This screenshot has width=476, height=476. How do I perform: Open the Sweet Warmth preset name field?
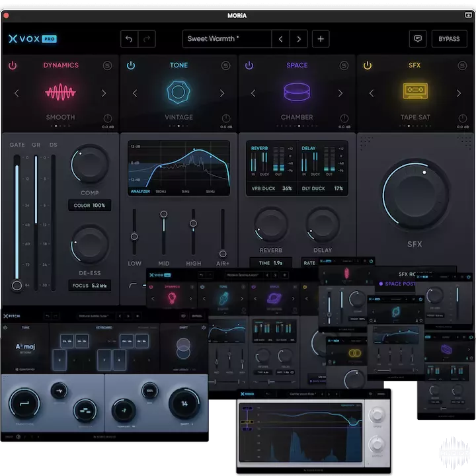tap(227, 39)
